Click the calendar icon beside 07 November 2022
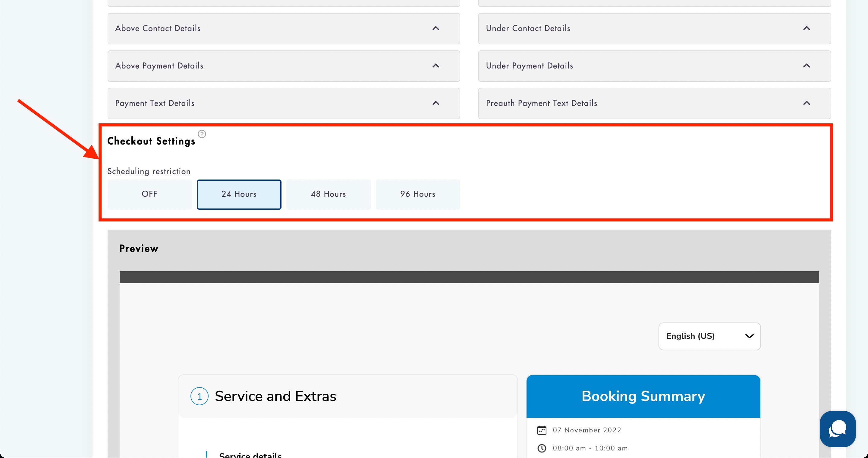The image size is (868, 458). click(542, 430)
